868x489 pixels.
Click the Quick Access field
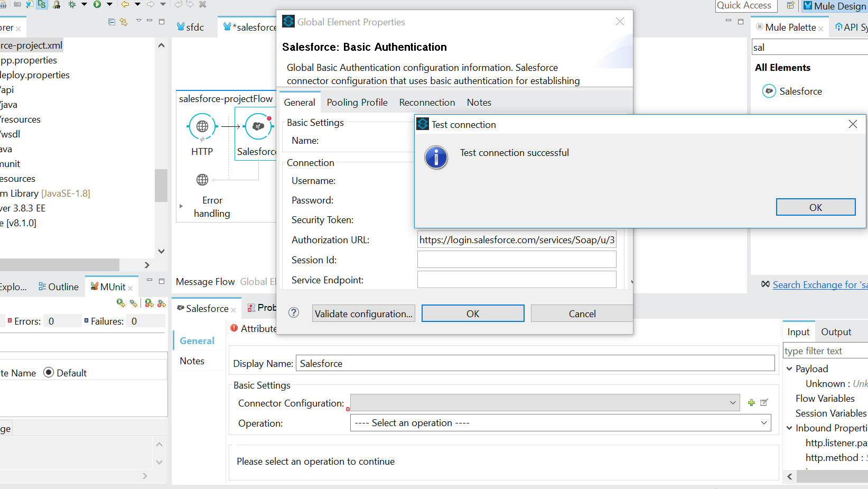[x=746, y=5]
